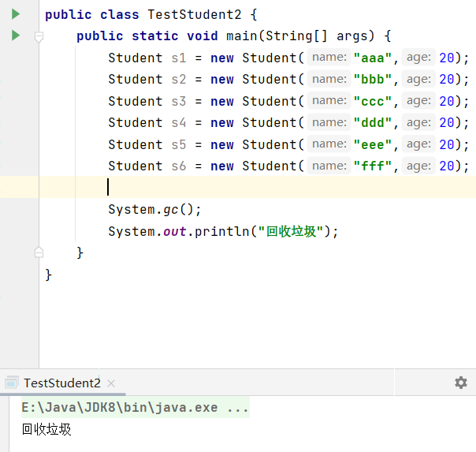
Task: Select the TestStudent2 run tab
Action: 62,383
